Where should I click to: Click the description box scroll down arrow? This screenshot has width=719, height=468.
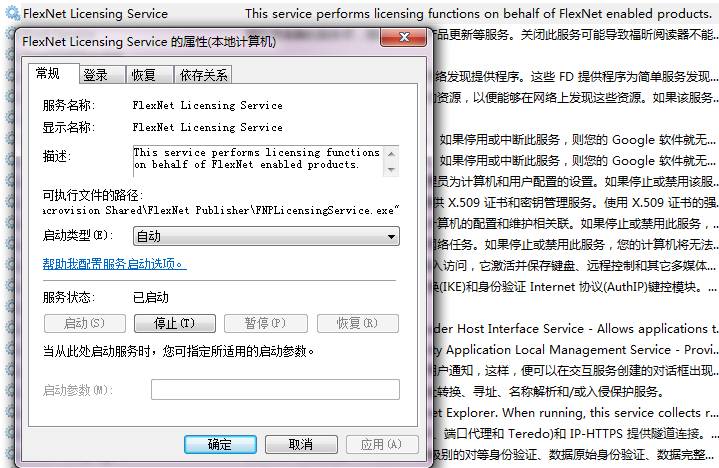[391, 170]
